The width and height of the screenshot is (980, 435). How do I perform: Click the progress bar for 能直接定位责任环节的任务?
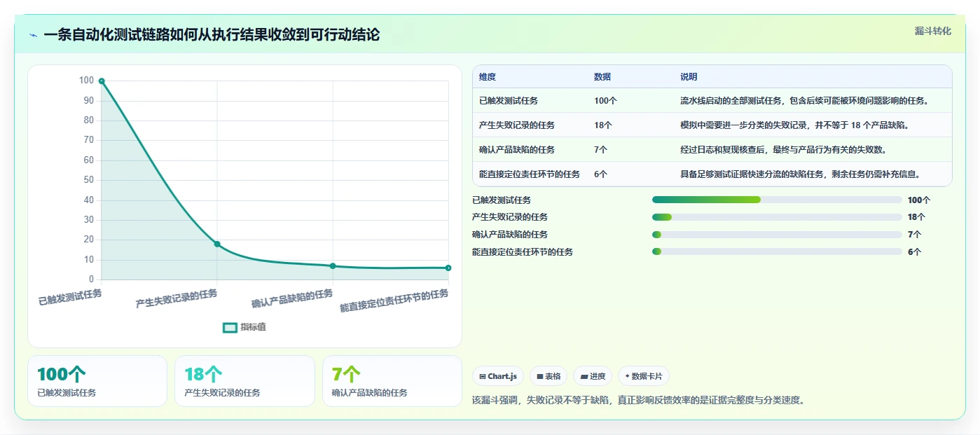pyautogui.click(x=777, y=252)
